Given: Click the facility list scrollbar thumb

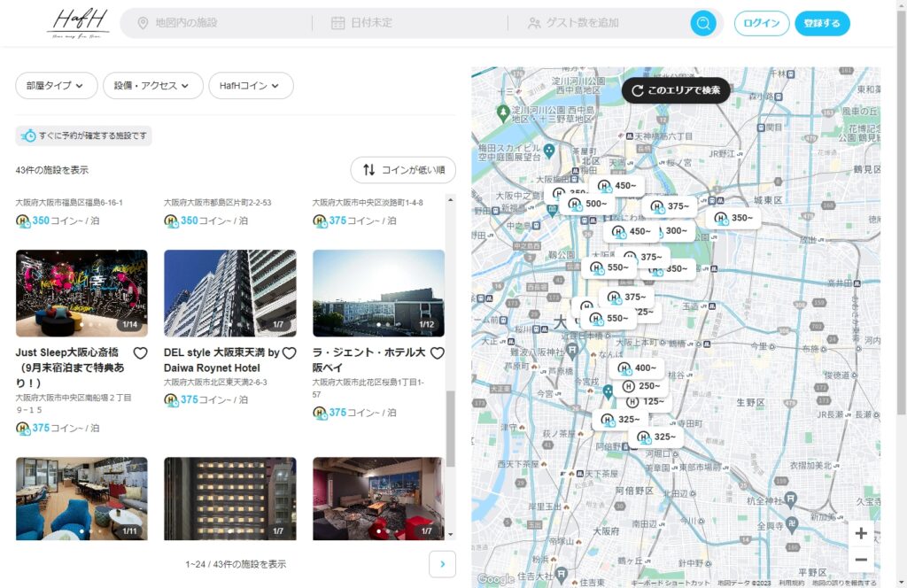Looking at the screenshot, I should [451, 429].
